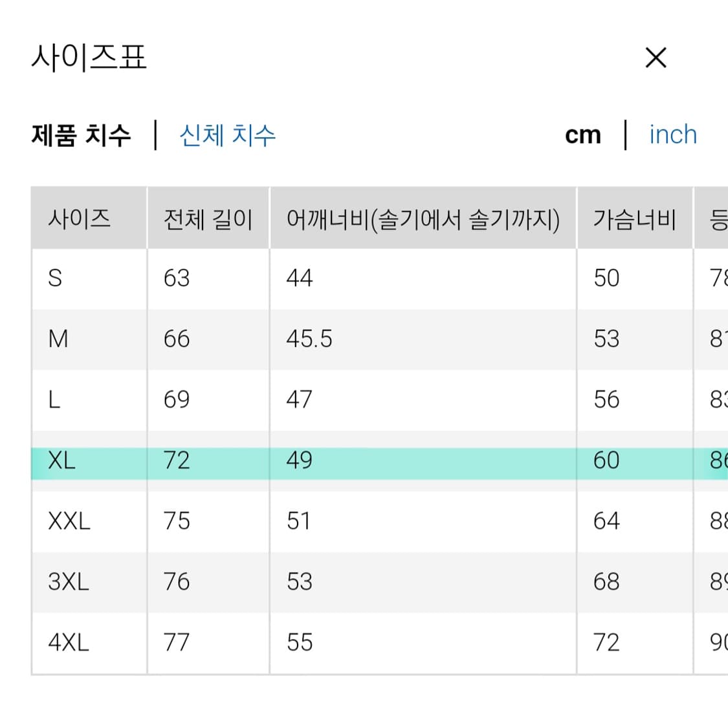The image size is (728, 705).
Task: Click the 사이즈표 dialog title
Action: tap(89, 58)
